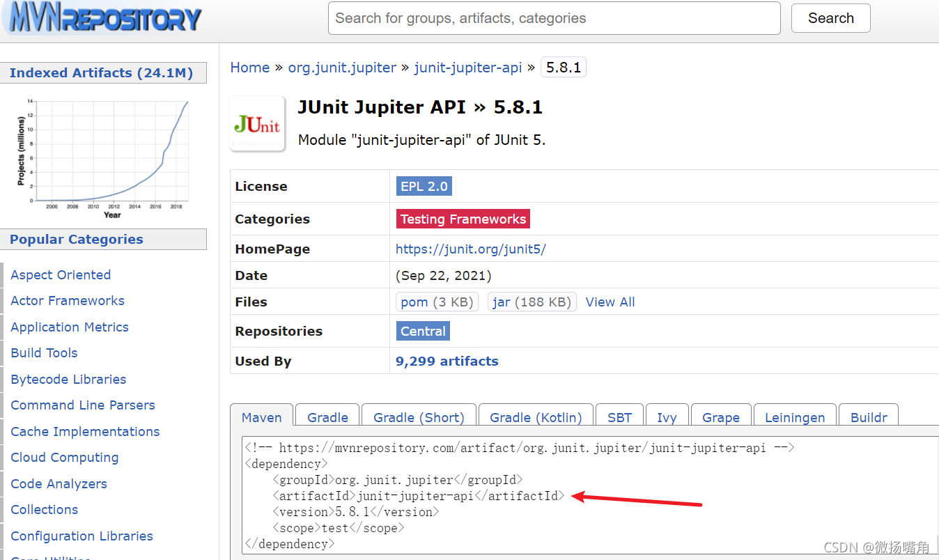The image size is (939, 560).
Task: Switch to the Gradle tab
Action: (327, 417)
